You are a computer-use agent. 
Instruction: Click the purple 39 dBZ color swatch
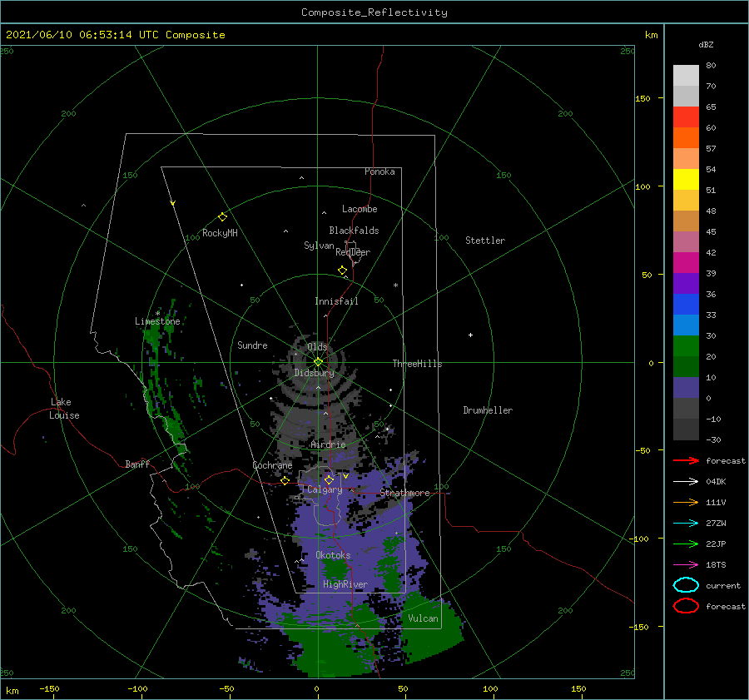(686, 283)
